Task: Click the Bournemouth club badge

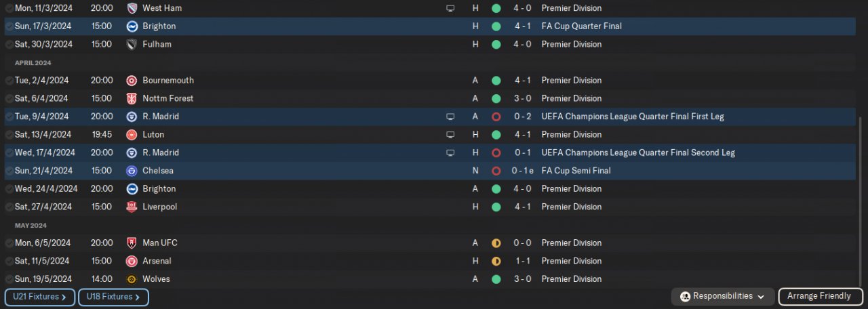Action: (x=132, y=80)
